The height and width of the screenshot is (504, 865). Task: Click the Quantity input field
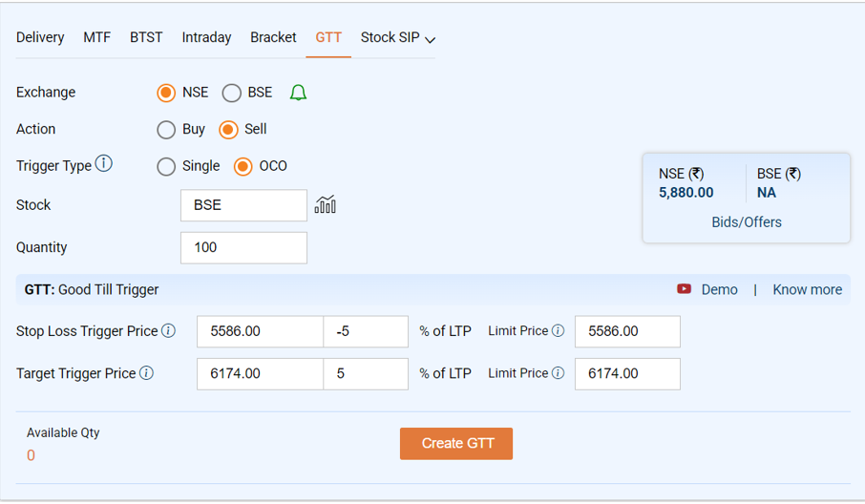coord(243,247)
